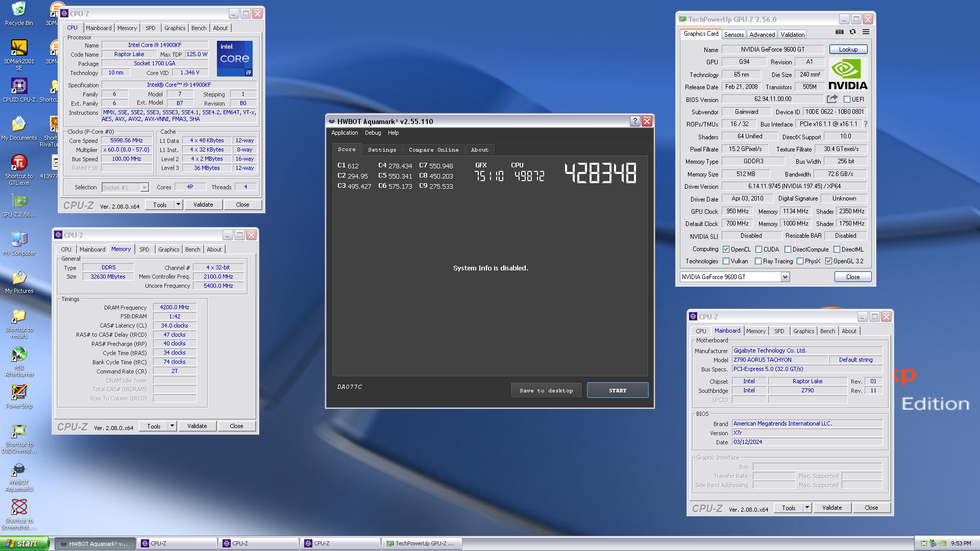Open My Computer desktop icon

click(x=19, y=243)
